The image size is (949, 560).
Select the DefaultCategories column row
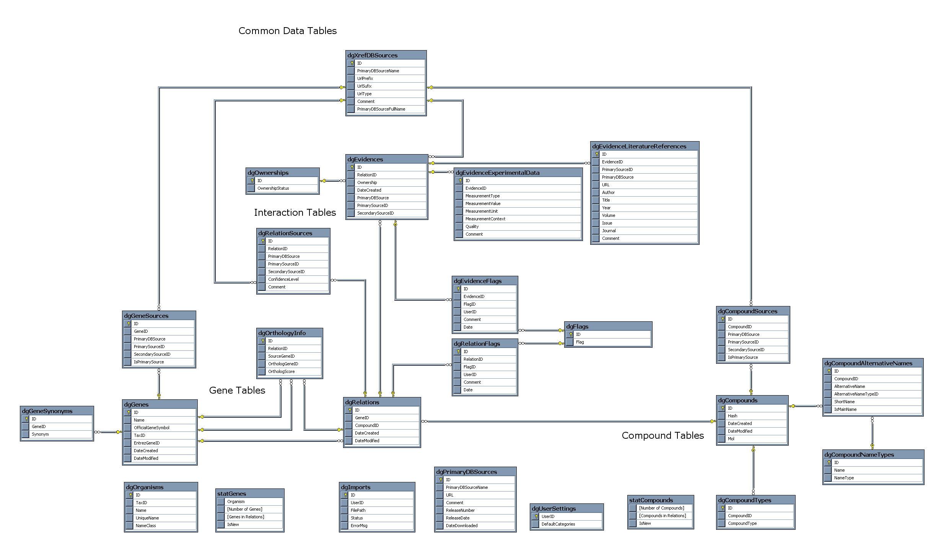[x=567, y=524]
